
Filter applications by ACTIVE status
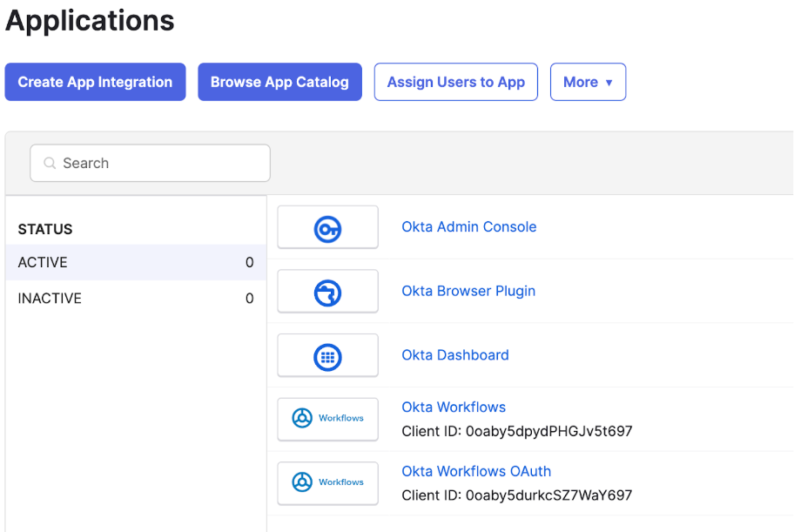click(x=136, y=262)
